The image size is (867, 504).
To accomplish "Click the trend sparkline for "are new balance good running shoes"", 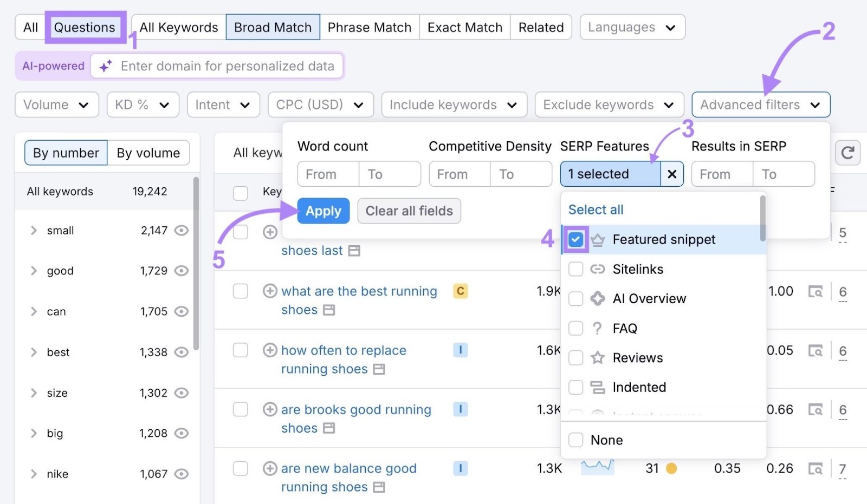I will point(598,468).
